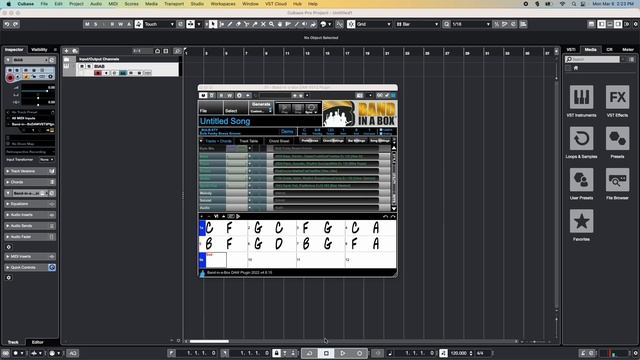Click the home icon in media rack
This screenshot has height=360, width=640.
point(576,68)
